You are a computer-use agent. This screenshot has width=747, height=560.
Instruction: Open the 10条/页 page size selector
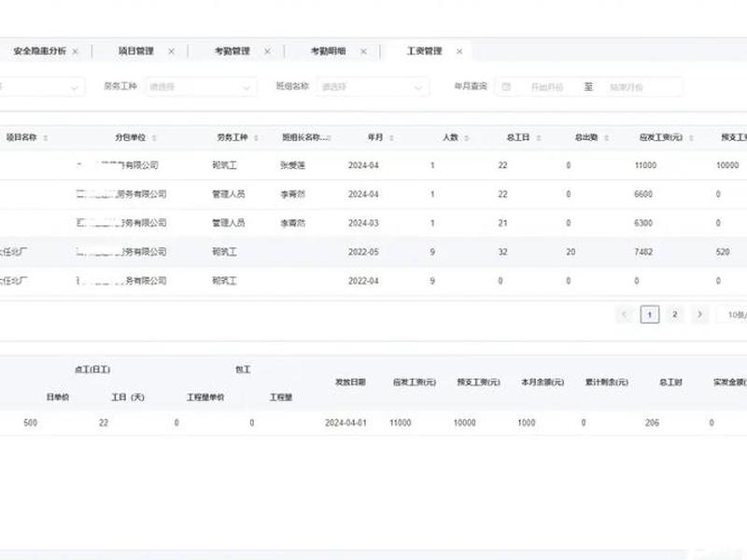(734, 315)
